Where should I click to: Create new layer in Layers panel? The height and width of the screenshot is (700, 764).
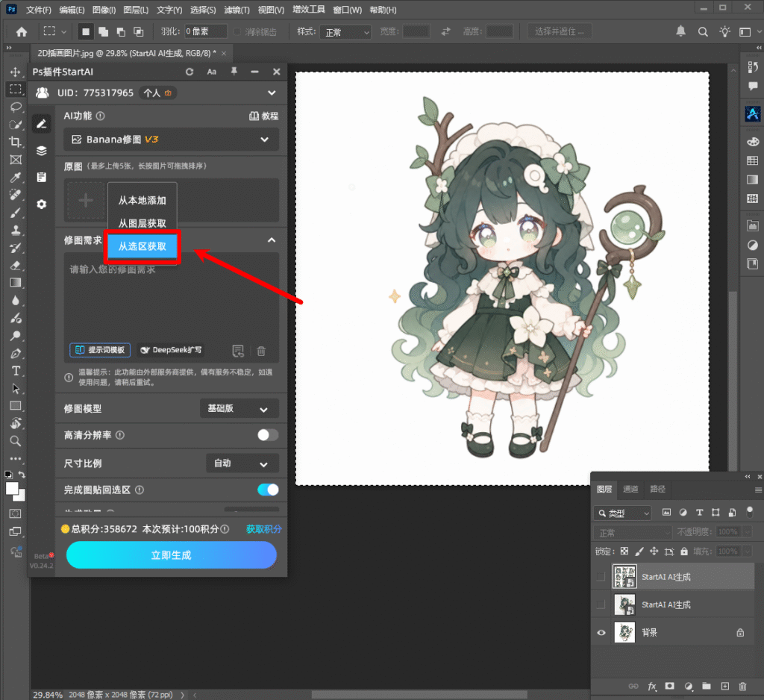tap(725, 687)
